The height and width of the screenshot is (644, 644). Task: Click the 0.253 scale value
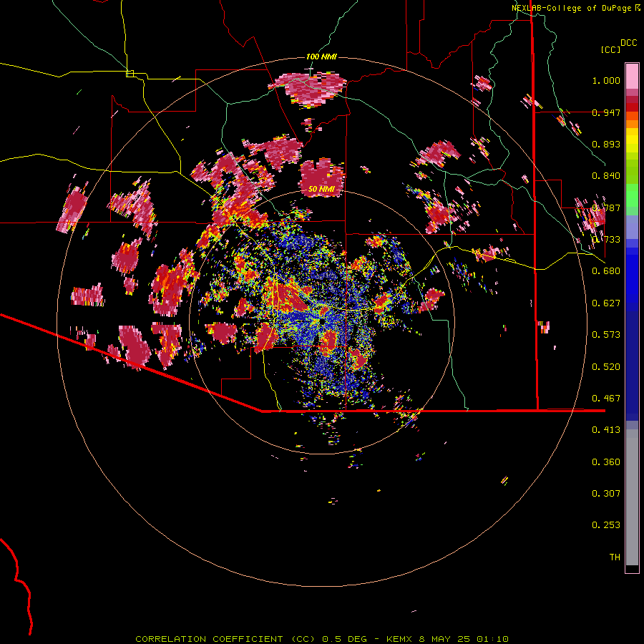(x=606, y=525)
